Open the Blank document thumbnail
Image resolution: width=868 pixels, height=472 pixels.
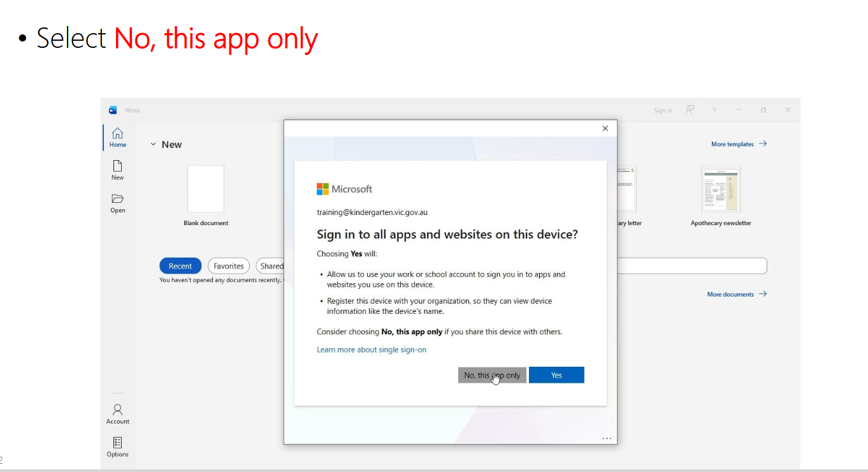[x=206, y=189]
